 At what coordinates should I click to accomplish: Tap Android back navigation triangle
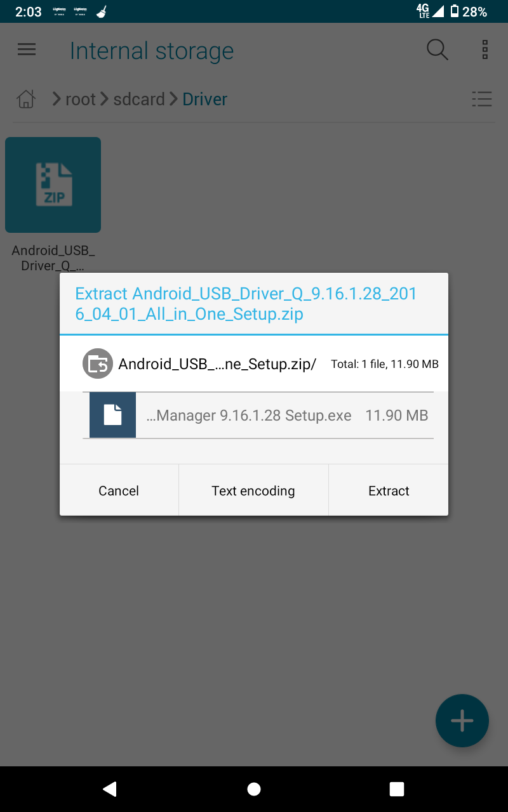[x=110, y=789]
